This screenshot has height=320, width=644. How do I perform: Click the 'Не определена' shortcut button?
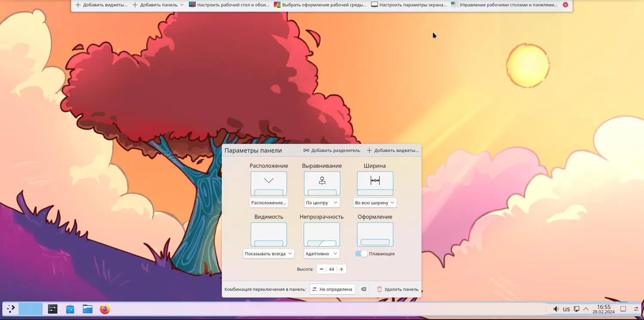click(333, 290)
